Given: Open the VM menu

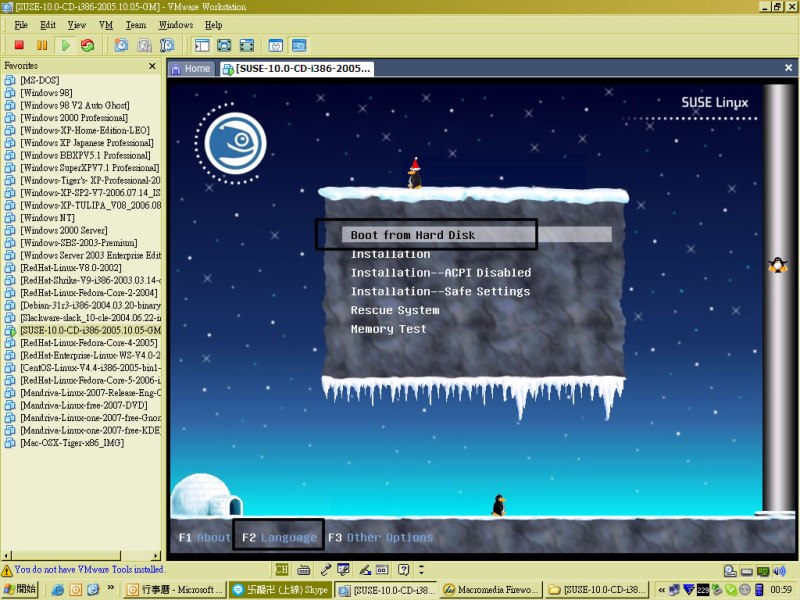Looking at the screenshot, I should tap(106, 25).
